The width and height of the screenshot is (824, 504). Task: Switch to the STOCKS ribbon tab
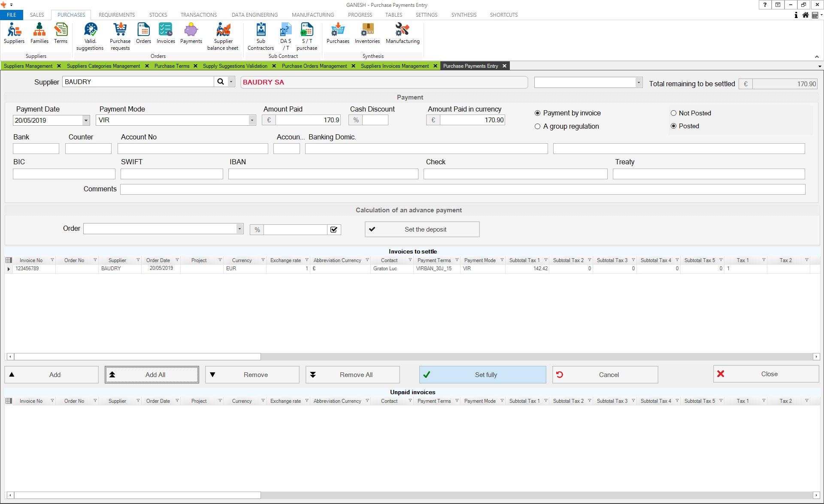pyautogui.click(x=158, y=15)
